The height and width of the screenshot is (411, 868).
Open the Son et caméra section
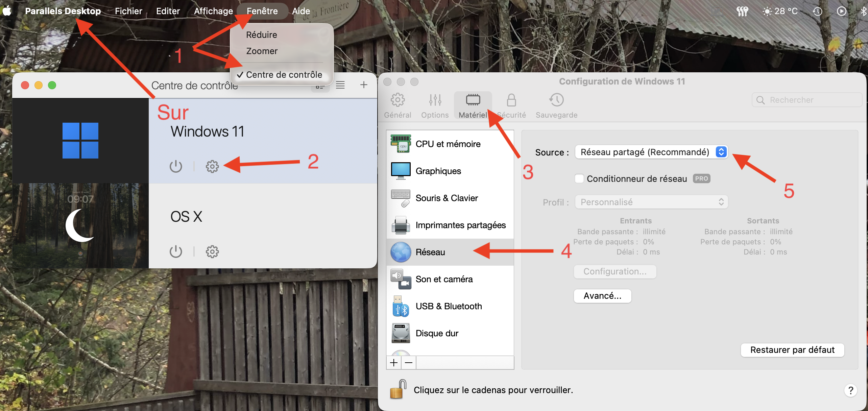click(x=444, y=279)
